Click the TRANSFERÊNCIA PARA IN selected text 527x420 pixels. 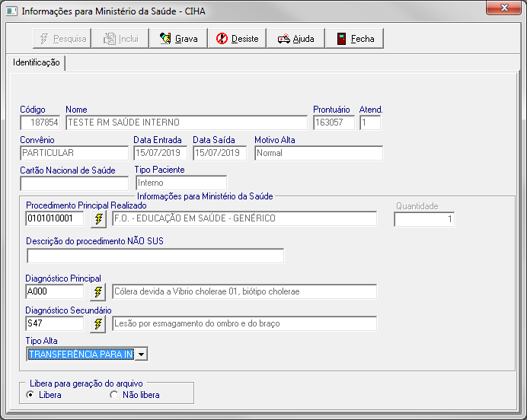tap(81, 355)
